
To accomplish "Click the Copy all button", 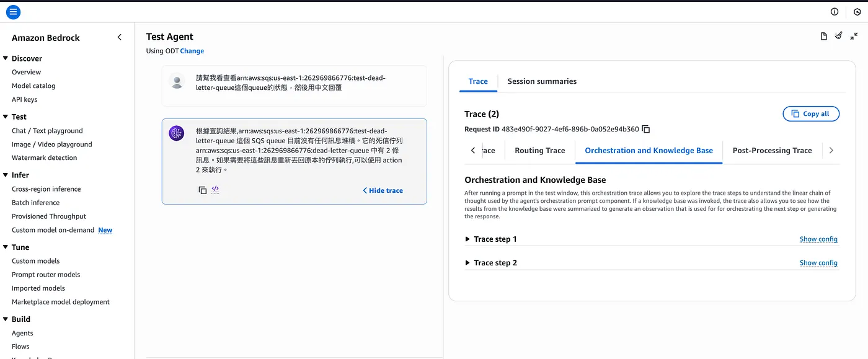I will coord(811,114).
